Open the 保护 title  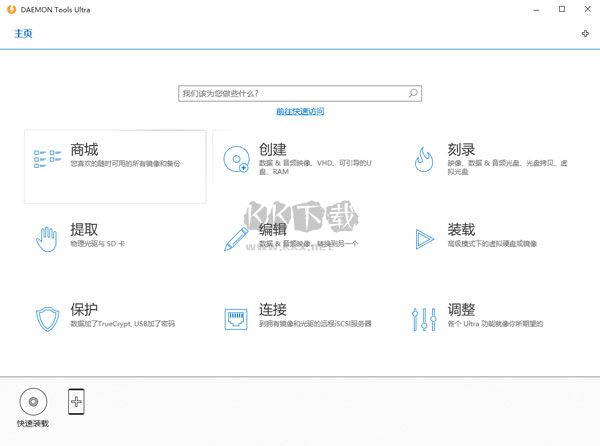(x=84, y=309)
